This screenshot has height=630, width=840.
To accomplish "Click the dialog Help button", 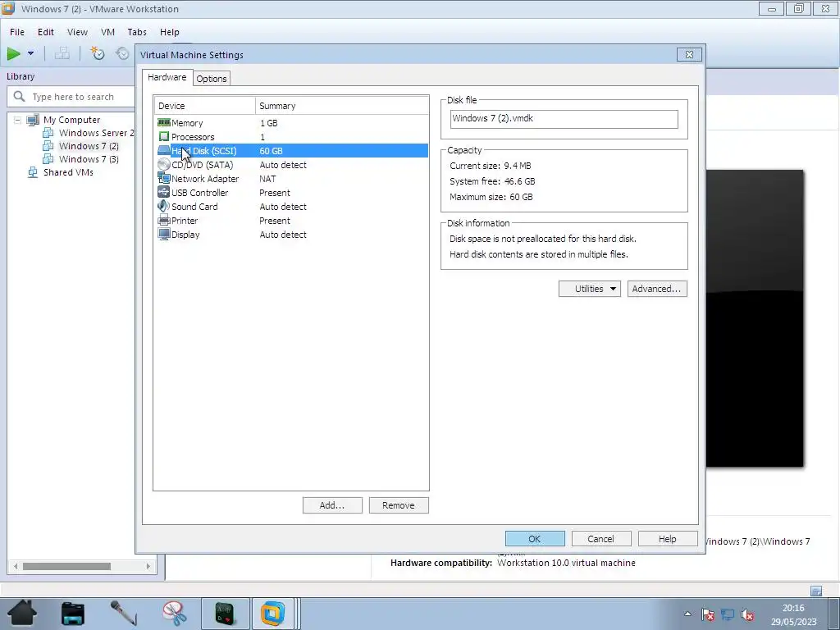I will (x=668, y=538).
